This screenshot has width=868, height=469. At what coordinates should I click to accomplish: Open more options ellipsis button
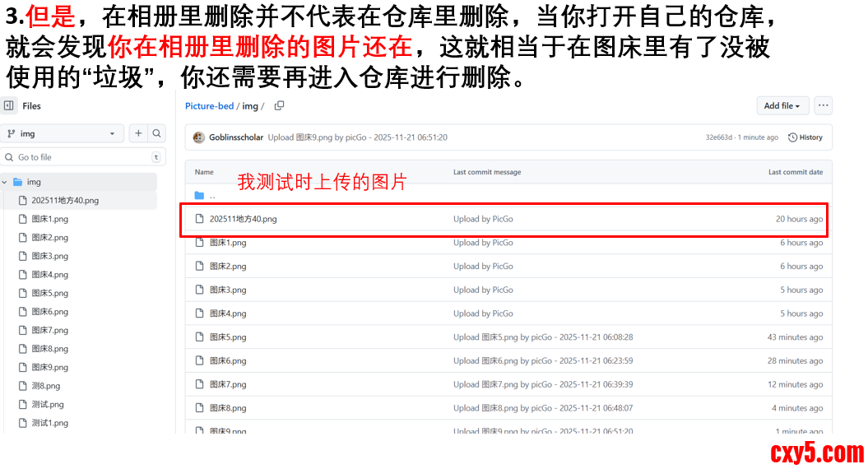(824, 105)
